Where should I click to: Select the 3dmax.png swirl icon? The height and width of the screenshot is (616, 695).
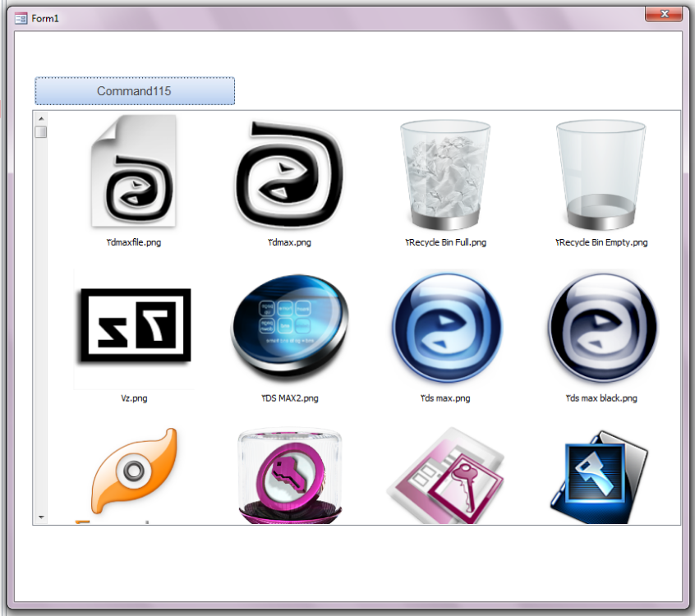(x=288, y=173)
